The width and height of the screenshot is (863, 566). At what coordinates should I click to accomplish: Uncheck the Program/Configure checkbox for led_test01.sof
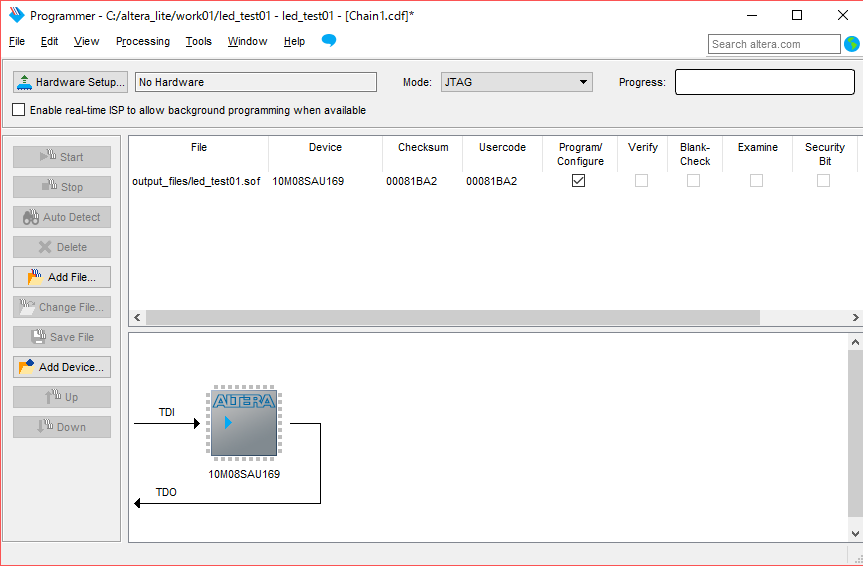[x=578, y=181]
